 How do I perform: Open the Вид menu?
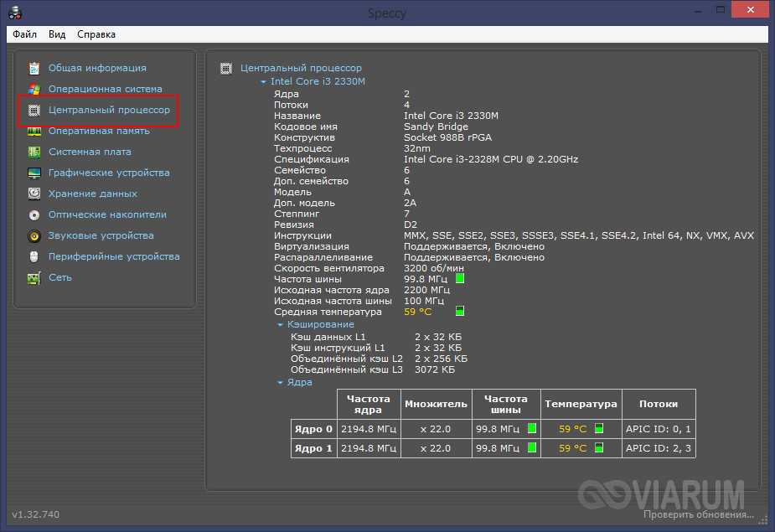[x=57, y=34]
